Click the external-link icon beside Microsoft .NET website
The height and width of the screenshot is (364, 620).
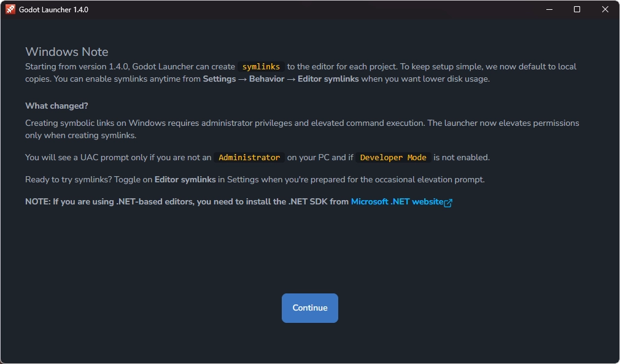[x=448, y=201]
